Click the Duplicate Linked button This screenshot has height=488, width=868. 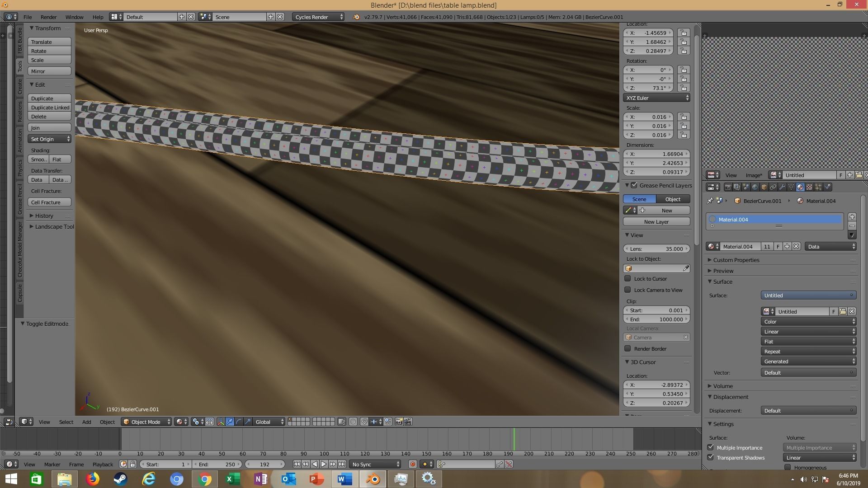coord(50,108)
